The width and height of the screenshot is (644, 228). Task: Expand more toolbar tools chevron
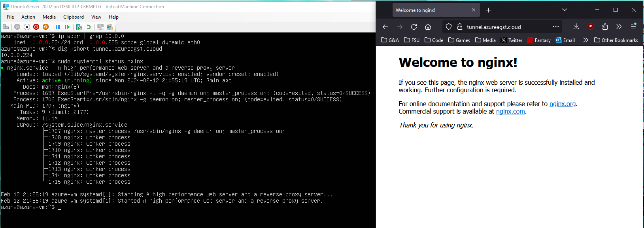pyautogui.click(x=619, y=27)
